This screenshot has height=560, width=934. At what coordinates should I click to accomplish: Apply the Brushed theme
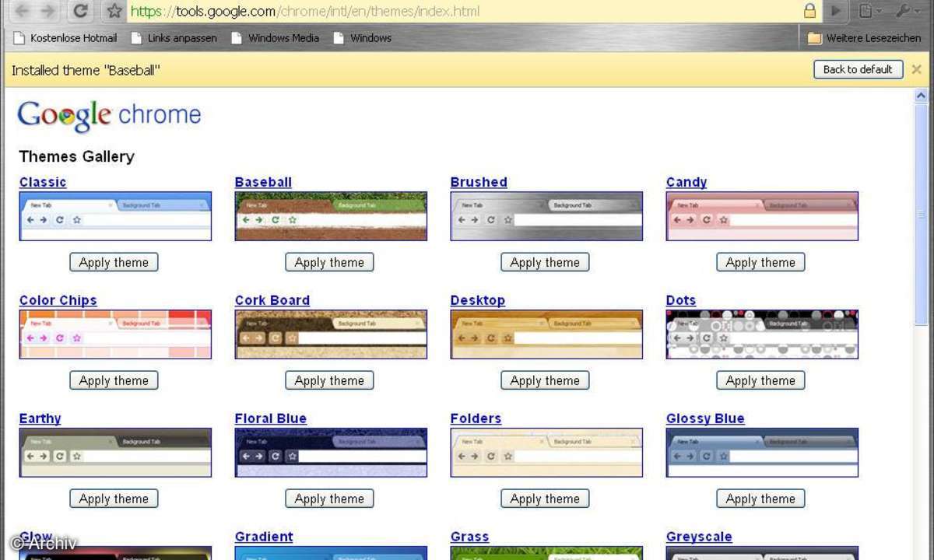click(x=545, y=262)
